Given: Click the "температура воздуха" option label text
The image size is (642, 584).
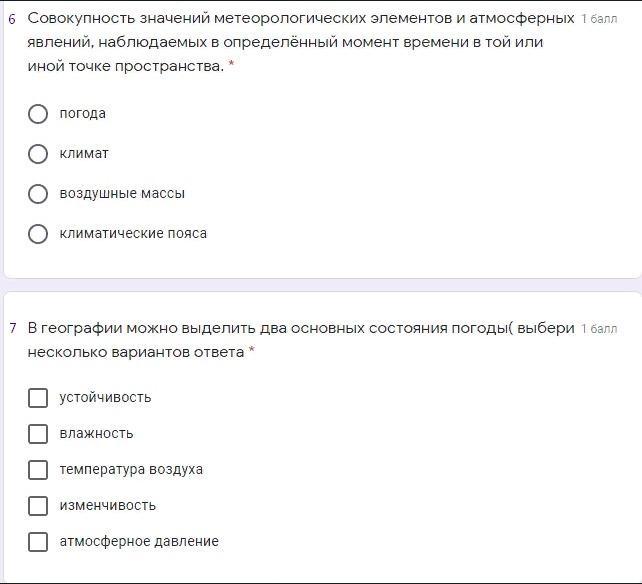Looking at the screenshot, I should pyautogui.click(x=131, y=470).
